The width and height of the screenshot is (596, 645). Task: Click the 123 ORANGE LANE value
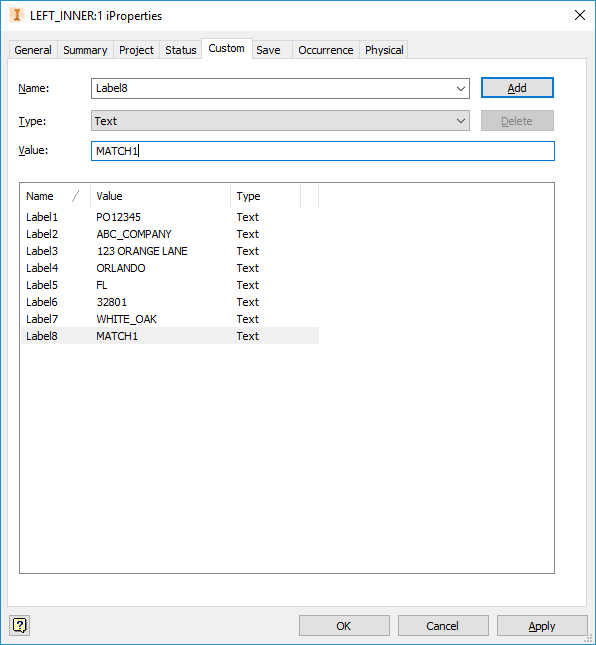142,251
